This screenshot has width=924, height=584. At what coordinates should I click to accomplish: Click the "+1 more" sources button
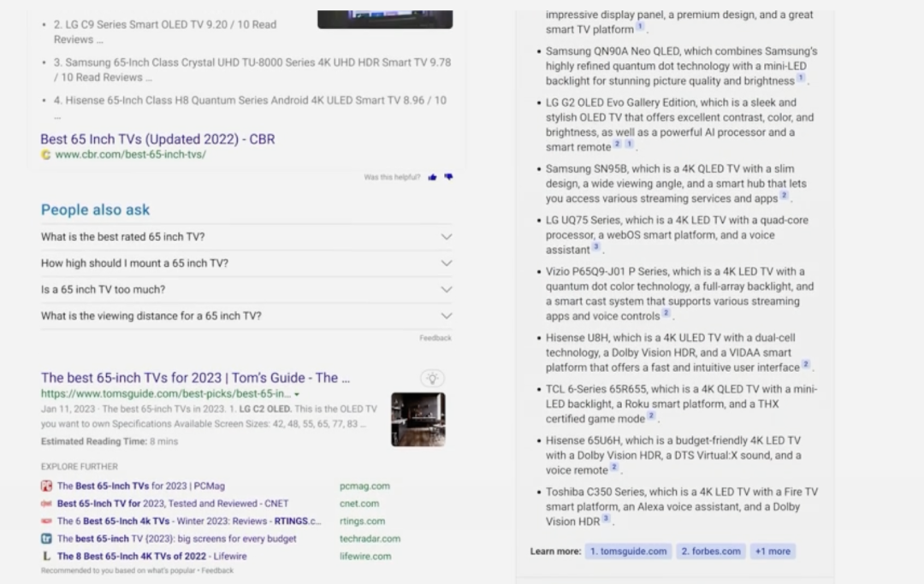pyautogui.click(x=772, y=552)
